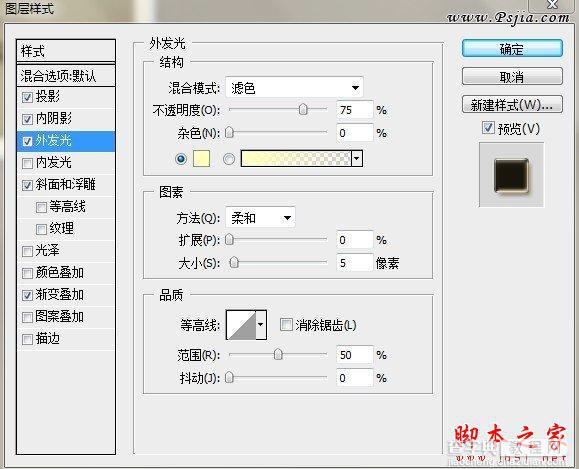Enable the 图案叠加 checkbox
The height and width of the screenshot is (469, 579).
(x=27, y=317)
